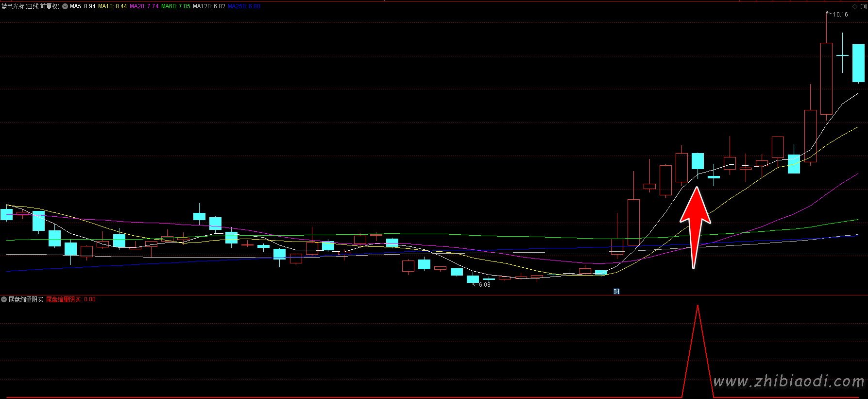
Task: Select the magenta MA20: 7.74 label
Action: [x=144, y=6]
